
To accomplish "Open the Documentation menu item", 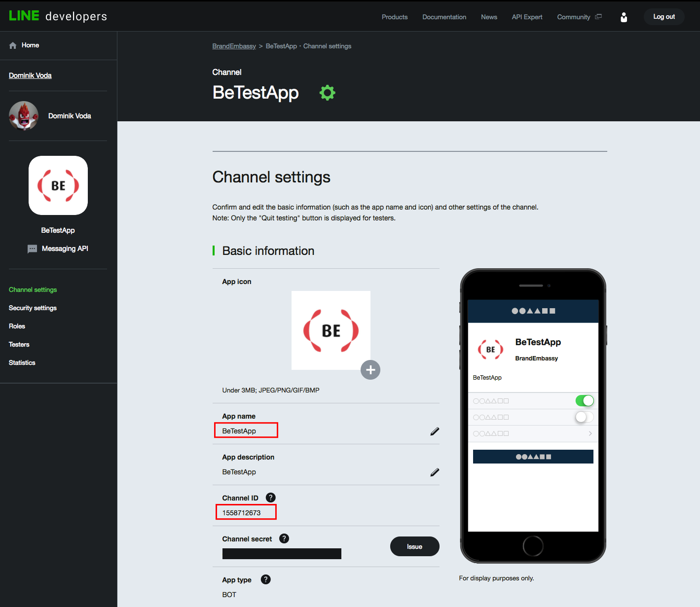I will point(444,17).
